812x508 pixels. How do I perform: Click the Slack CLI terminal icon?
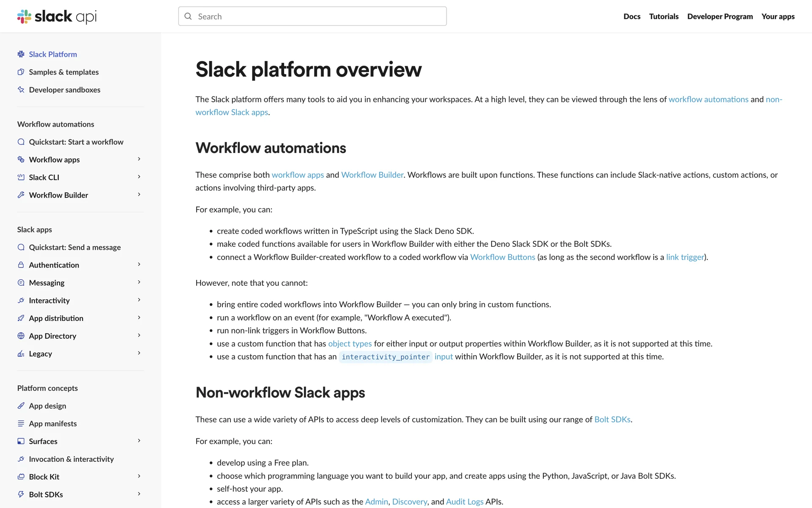21,177
